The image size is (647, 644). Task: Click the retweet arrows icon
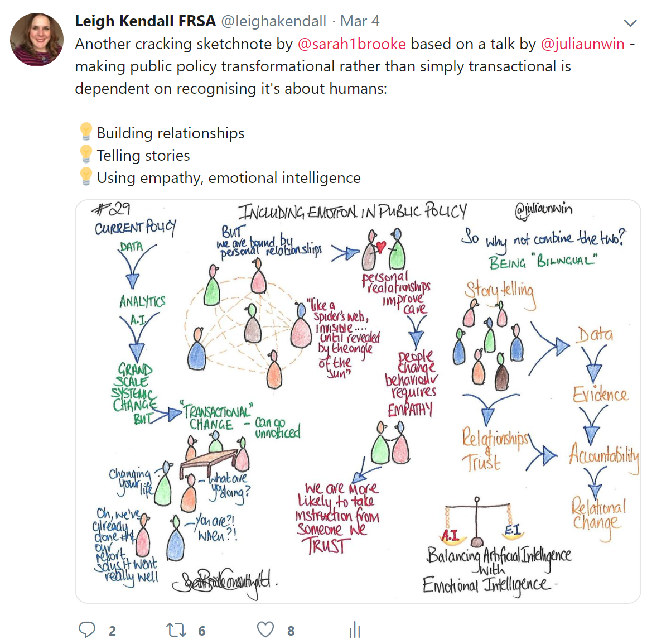(x=176, y=630)
